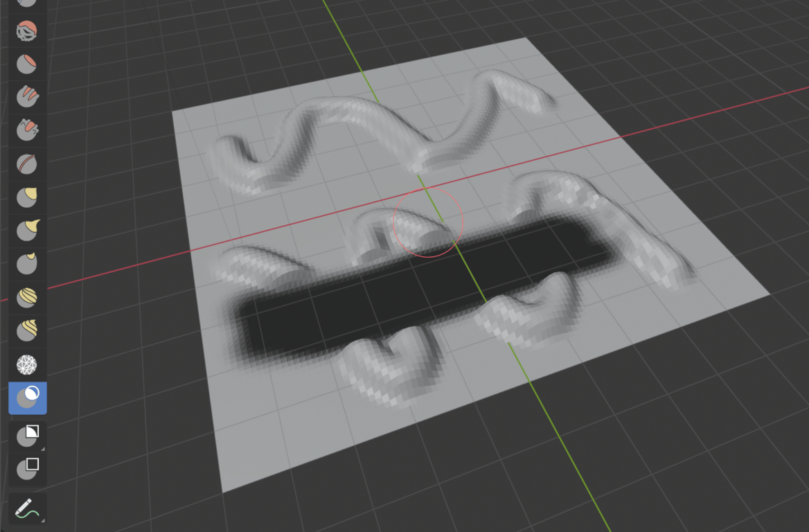Select the Annotate pencil tool
Screen dimensions: 809x532
(27, 508)
